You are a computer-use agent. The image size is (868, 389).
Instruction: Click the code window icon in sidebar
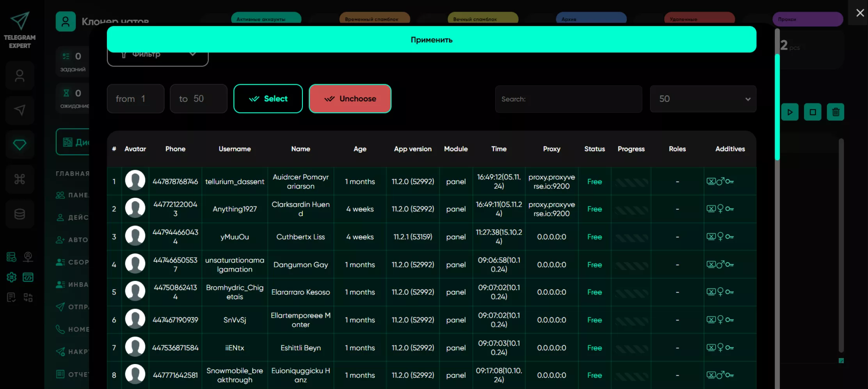click(x=28, y=277)
